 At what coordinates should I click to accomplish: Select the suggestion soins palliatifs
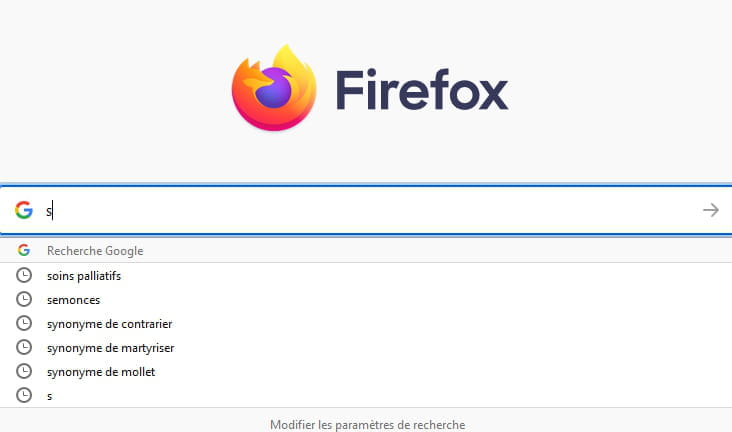tap(84, 275)
